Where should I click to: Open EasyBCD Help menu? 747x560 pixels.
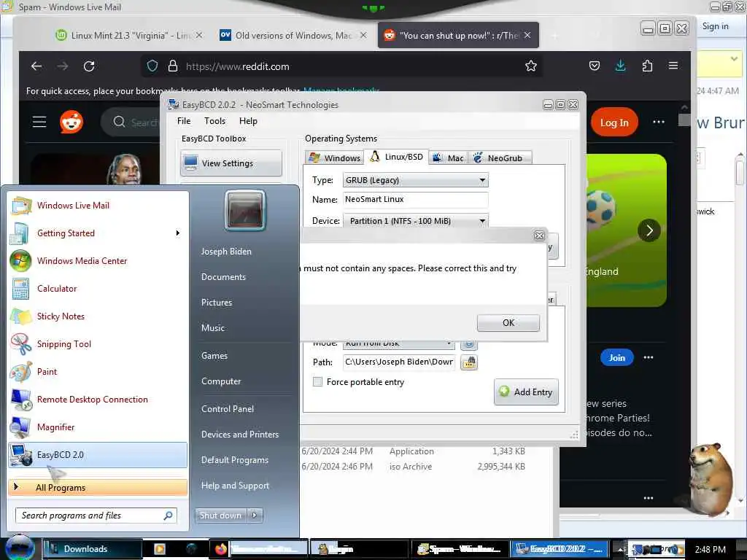pos(248,121)
